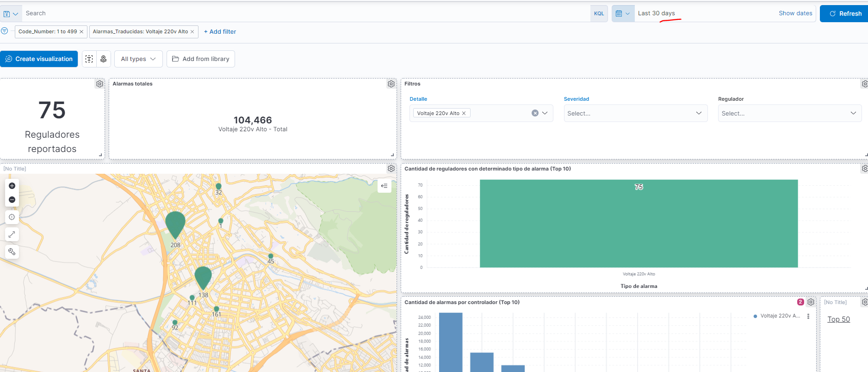Open the filter options menu icon
The width and height of the screenshot is (868, 372).
(x=5, y=31)
